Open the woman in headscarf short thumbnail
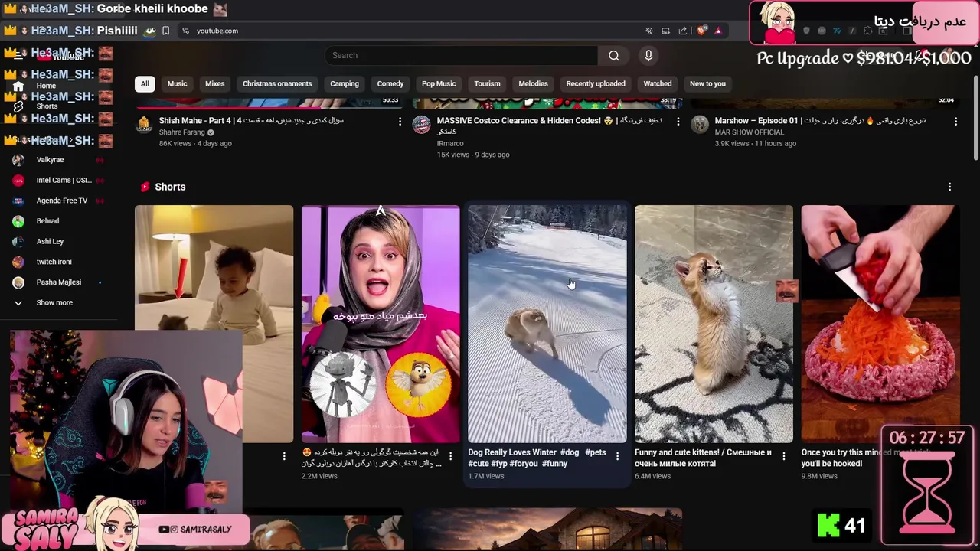 [x=381, y=324]
